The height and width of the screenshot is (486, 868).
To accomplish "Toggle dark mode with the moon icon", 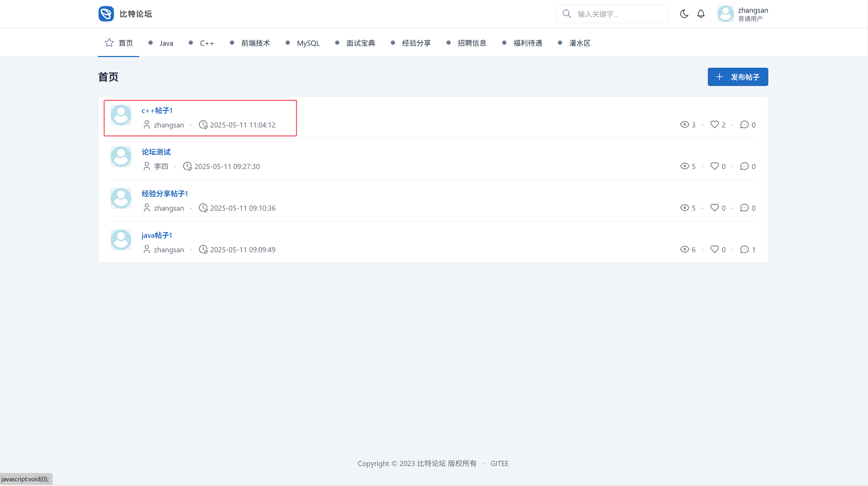I will point(684,14).
